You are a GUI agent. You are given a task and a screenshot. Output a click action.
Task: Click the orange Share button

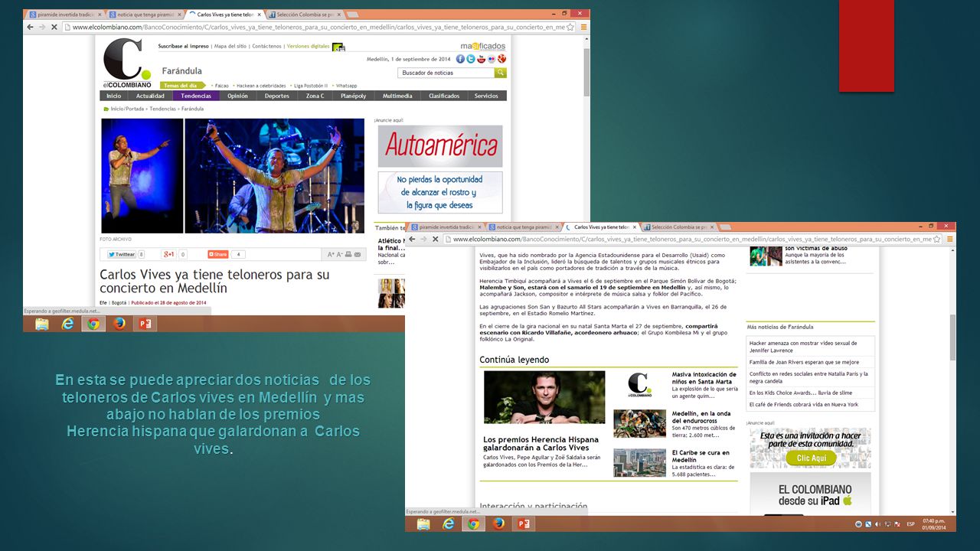pyautogui.click(x=219, y=254)
